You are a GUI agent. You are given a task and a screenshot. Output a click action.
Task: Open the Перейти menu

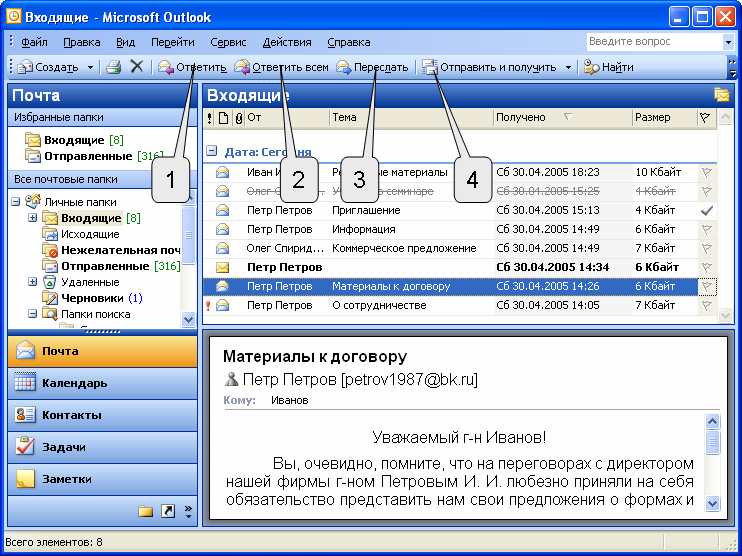click(x=173, y=42)
